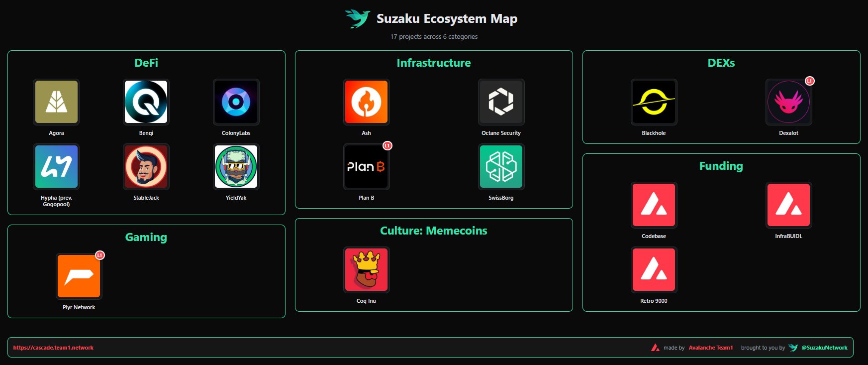
Task: Open the cascade.team1.network link
Action: 53,348
